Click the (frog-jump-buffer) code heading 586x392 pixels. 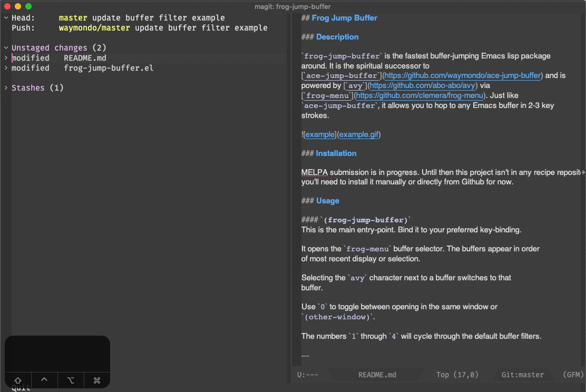(366, 220)
